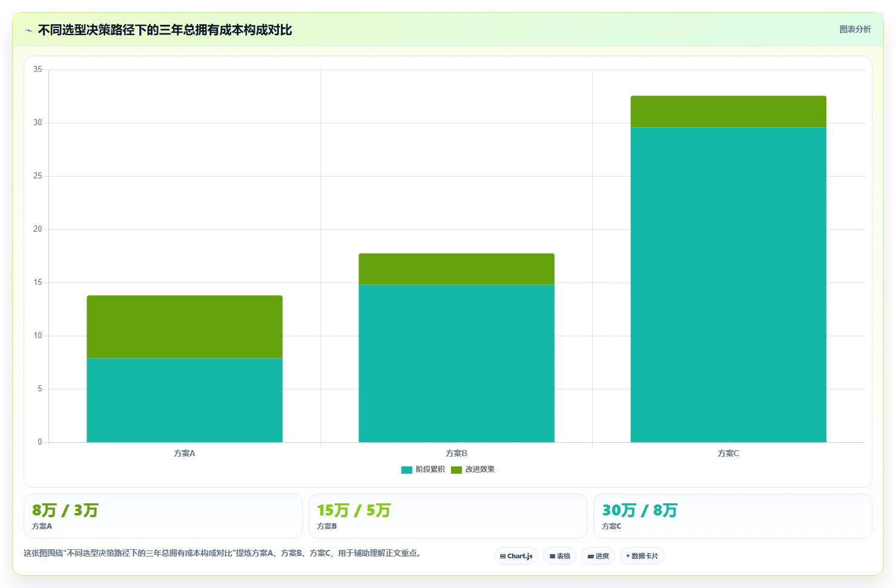Open the 图表分析 label in the header
The width and height of the screenshot is (896, 588).
[x=855, y=29]
